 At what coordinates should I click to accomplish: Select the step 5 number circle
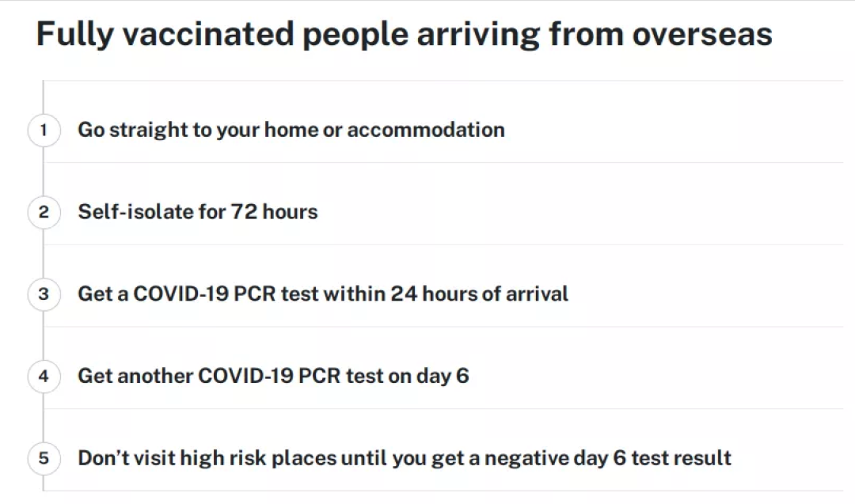(44, 458)
